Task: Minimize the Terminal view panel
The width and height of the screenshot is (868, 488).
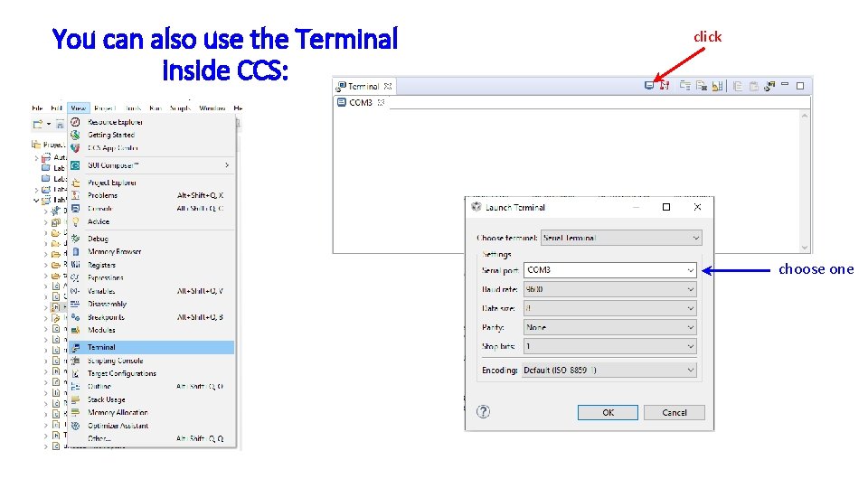Action: click(785, 84)
